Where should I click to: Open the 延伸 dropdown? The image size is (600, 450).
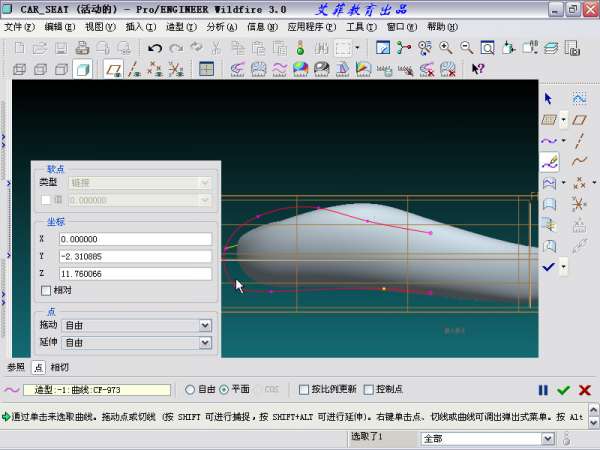(205, 342)
